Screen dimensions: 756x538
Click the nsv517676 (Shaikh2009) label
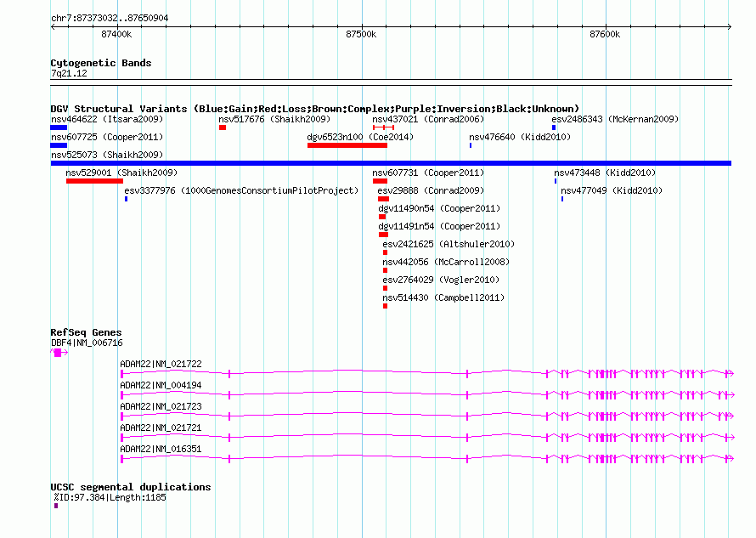click(x=274, y=119)
